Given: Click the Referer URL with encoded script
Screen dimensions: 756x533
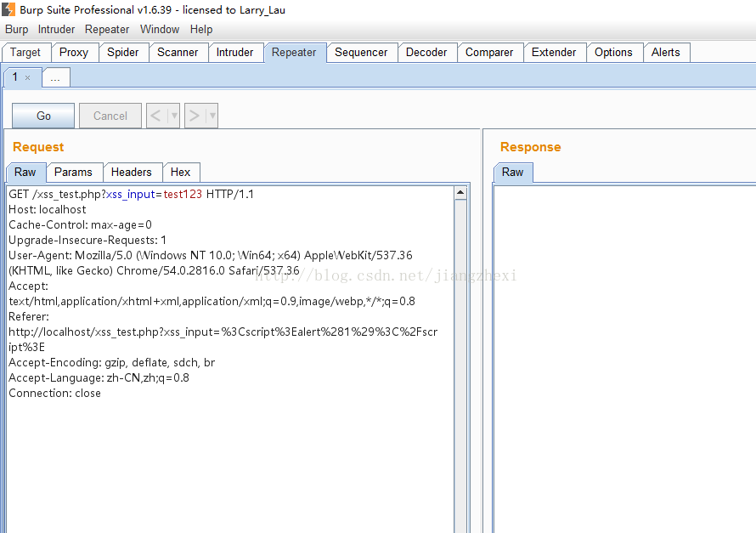Looking at the screenshot, I should [223, 339].
